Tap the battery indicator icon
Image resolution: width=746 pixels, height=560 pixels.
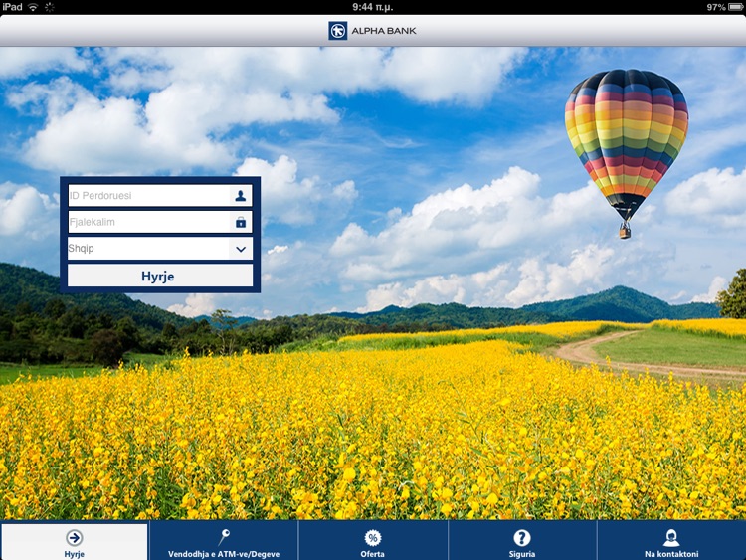pyautogui.click(x=736, y=7)
